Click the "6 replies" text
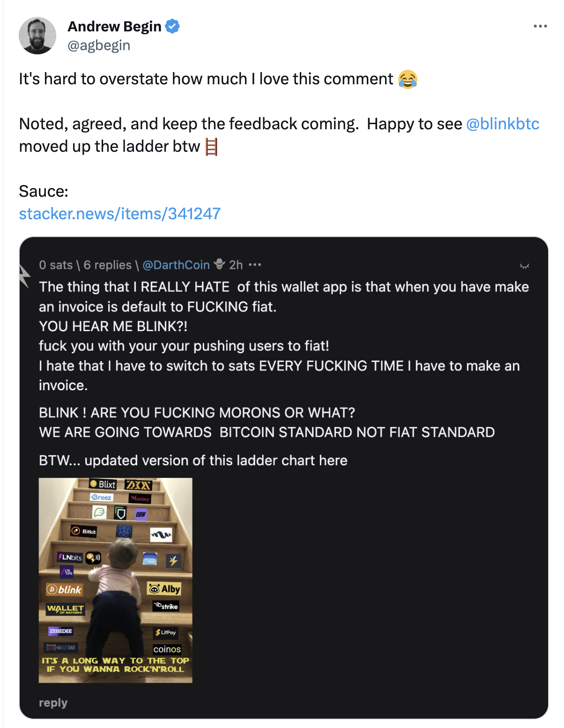This screenshot has height=728, width=564. coord(107,265)
